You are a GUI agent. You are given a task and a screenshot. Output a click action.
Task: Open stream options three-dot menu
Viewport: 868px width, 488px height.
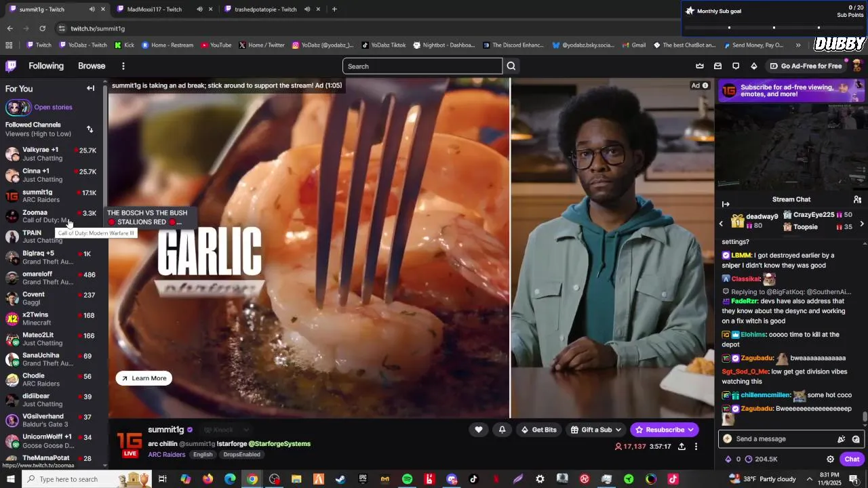(x=696, y=447)
